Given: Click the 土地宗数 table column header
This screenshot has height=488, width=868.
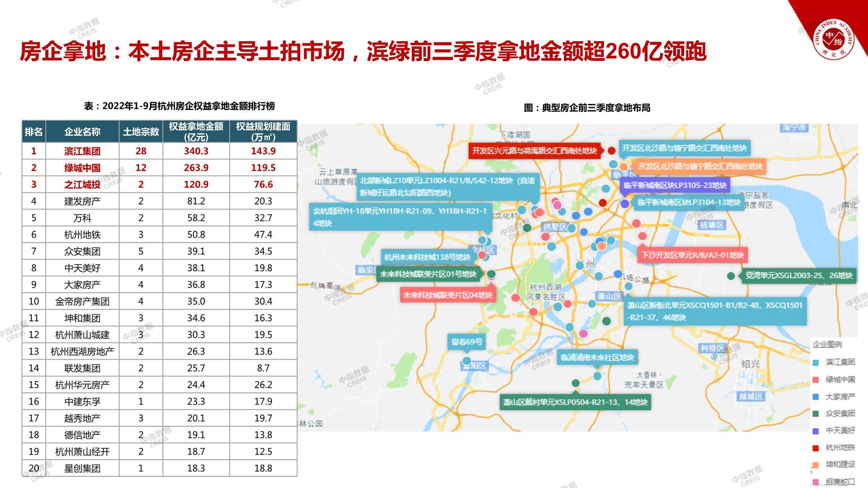Looking at the screenshot, I should (141, 132).
